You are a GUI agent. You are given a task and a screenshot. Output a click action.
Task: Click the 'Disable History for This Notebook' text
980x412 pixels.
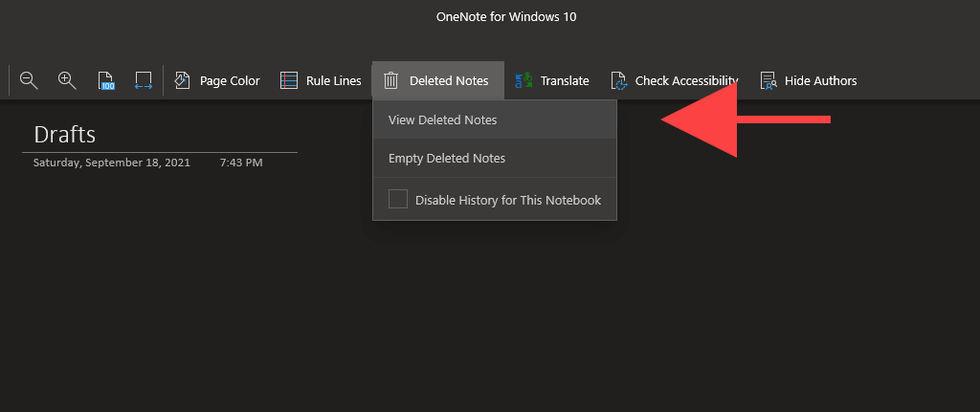pos(507,201)
